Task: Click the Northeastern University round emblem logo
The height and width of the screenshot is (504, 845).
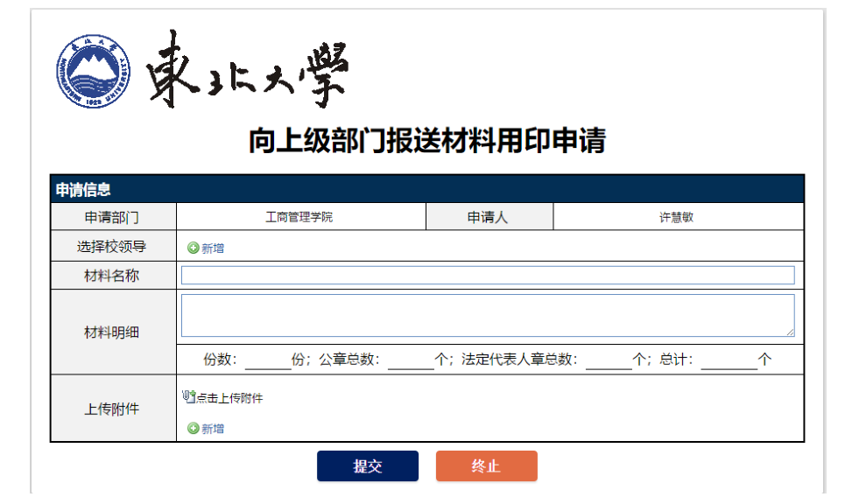Action: [x=91, y=73]
